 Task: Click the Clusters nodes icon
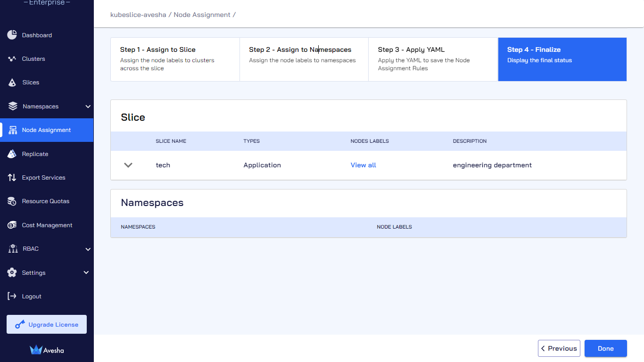tap(12, 59)
